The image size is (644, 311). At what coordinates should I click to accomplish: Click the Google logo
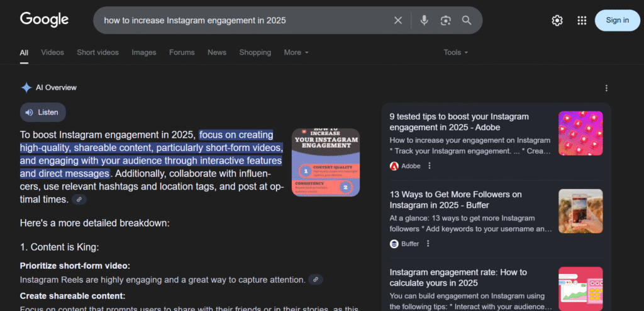click(45, 20)
